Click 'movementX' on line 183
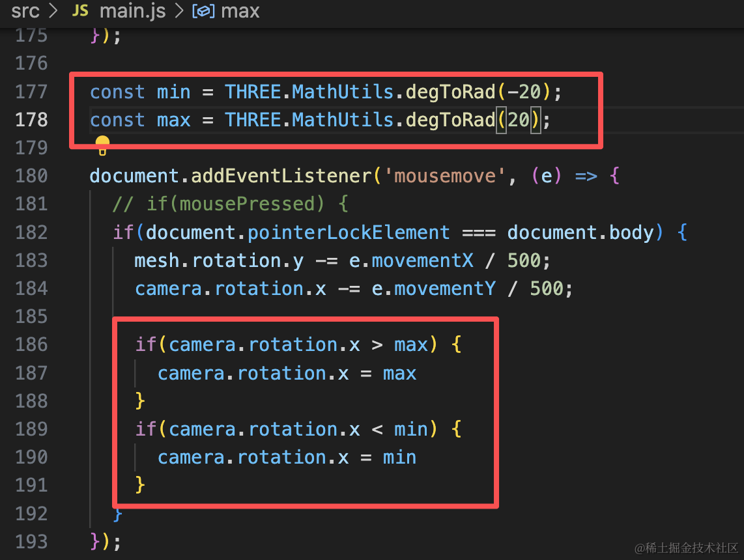 [422, 260]
